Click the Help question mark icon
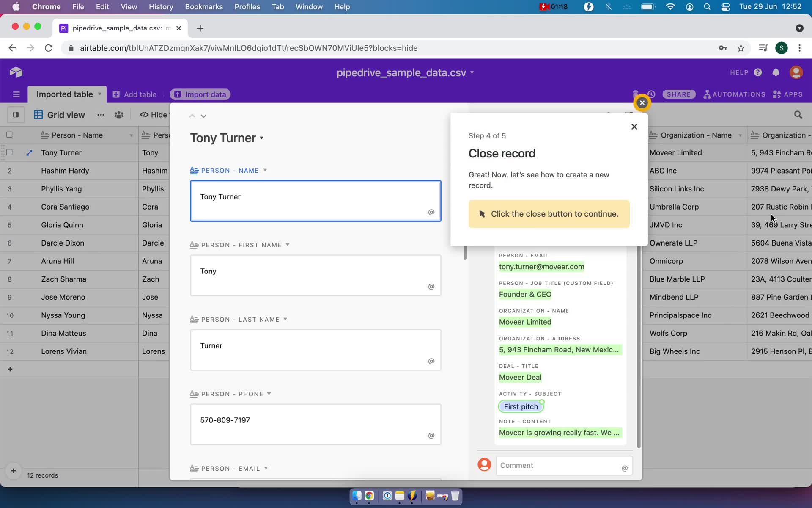This screenshot has height=508, width=812. click(x=758, y=72)
